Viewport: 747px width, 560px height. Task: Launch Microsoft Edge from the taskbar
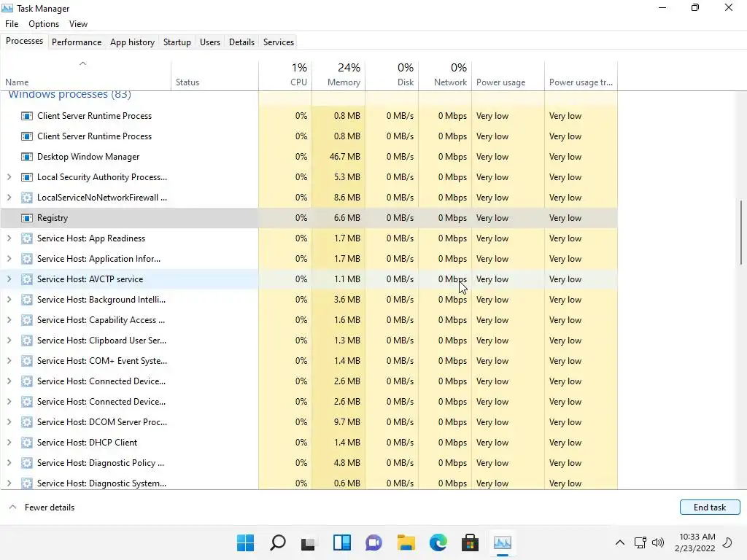438,542
